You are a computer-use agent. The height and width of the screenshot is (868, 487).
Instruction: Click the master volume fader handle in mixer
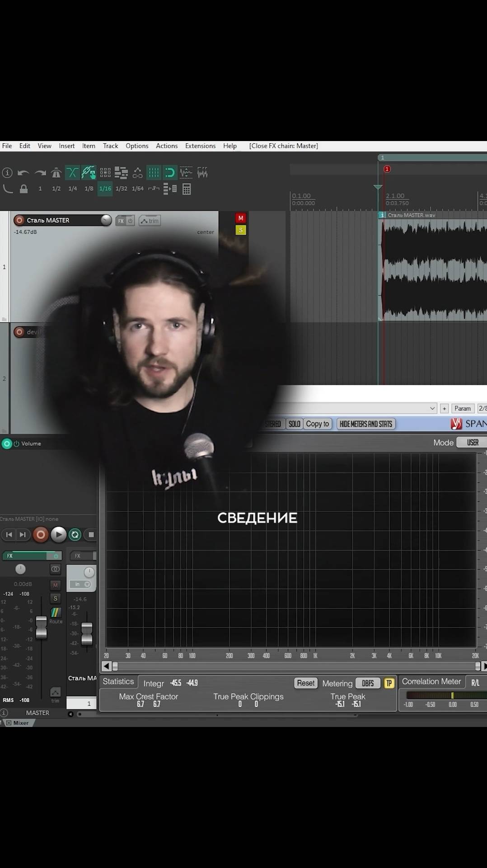(x=41, y=627)
